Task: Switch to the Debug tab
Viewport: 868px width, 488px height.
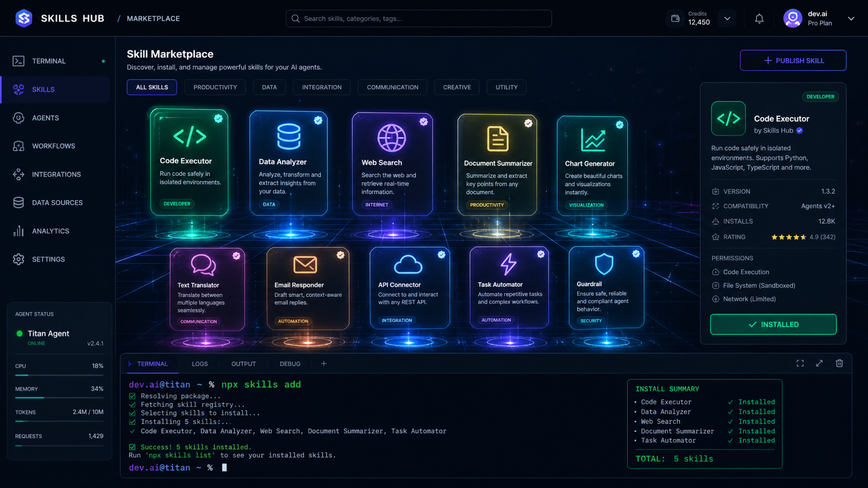Action: pyautogui.click(x=290, y=364)
